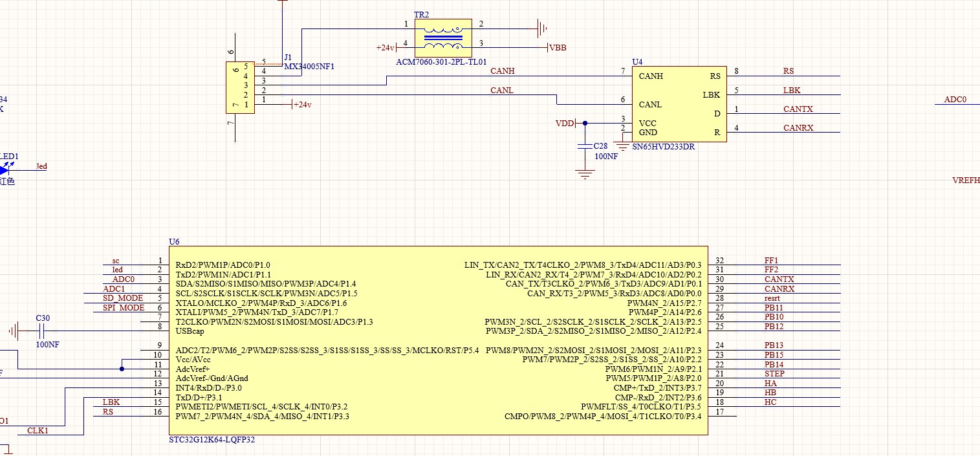Viewport: 980px width, 456px height.
Task: Select the ACM7060-301-2PL-TL01 part text
Action: click(x=441, y=62)
